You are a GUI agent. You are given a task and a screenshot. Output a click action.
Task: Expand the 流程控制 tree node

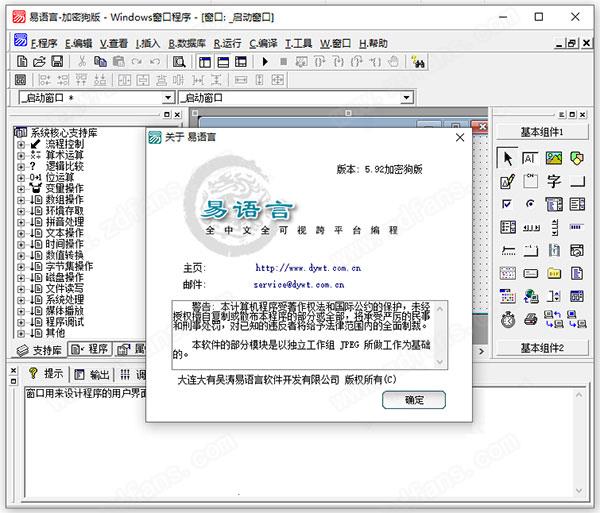pyautogui.click(x=21, y=145)
